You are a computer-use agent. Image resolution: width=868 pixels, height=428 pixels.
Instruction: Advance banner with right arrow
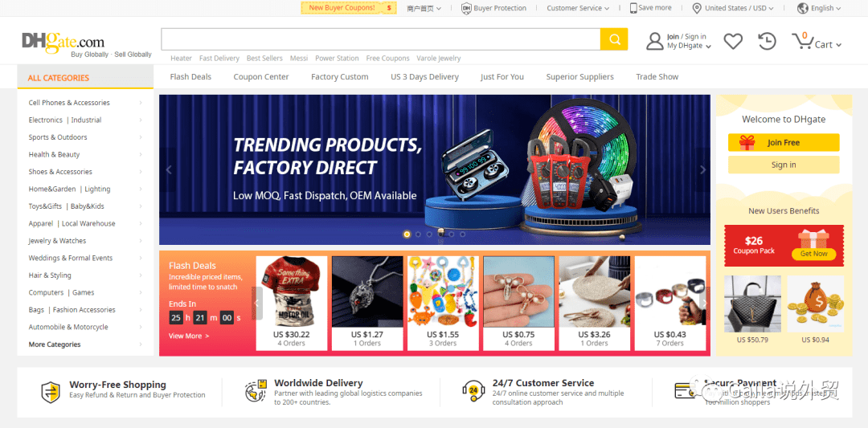click(x=702, y=169)
